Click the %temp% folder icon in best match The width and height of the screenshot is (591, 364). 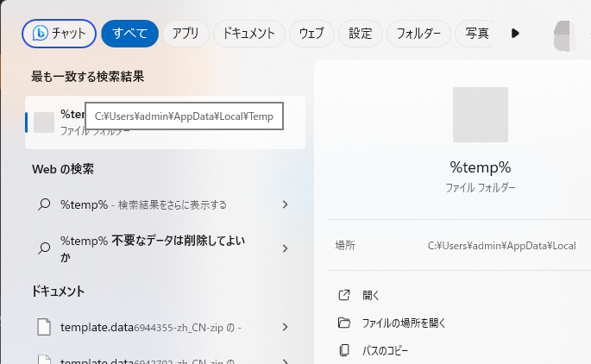(44, 122)
